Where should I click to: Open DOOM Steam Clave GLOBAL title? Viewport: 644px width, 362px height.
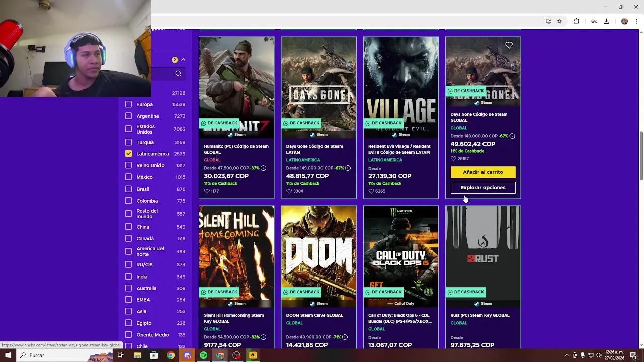(x=314, y=315)
